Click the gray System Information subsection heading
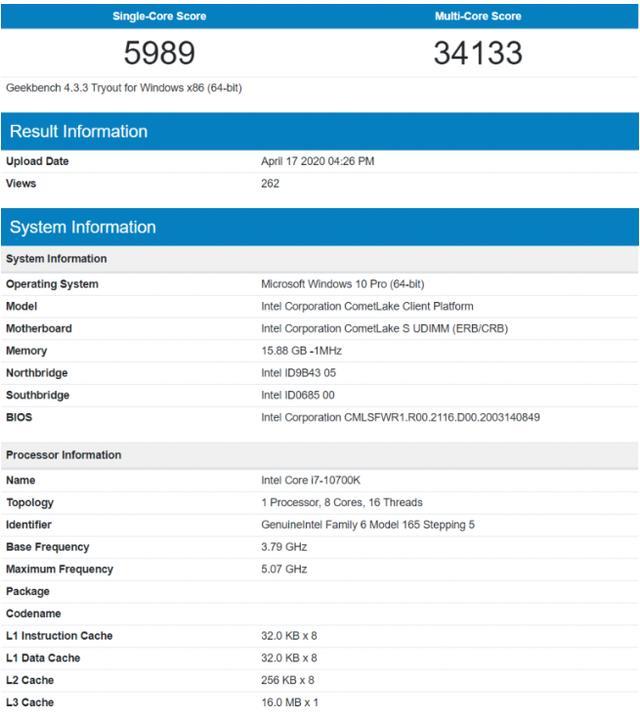The image size is (640, 720). point(56,259)
